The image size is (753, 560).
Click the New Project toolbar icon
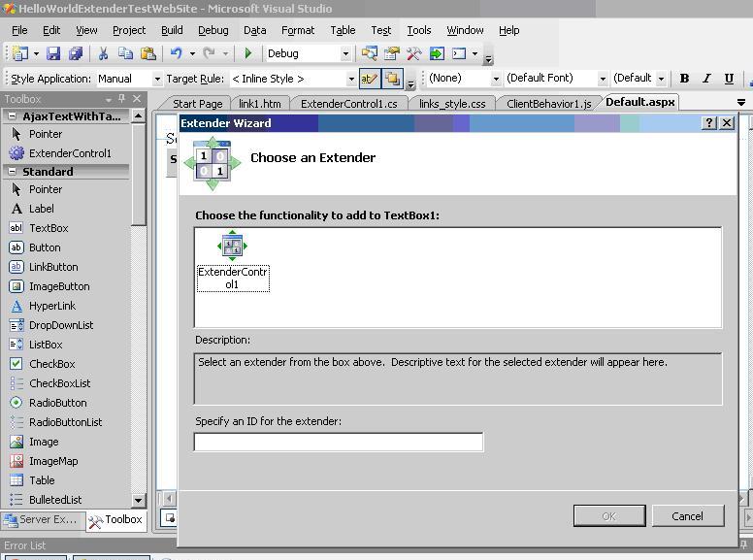19,53
